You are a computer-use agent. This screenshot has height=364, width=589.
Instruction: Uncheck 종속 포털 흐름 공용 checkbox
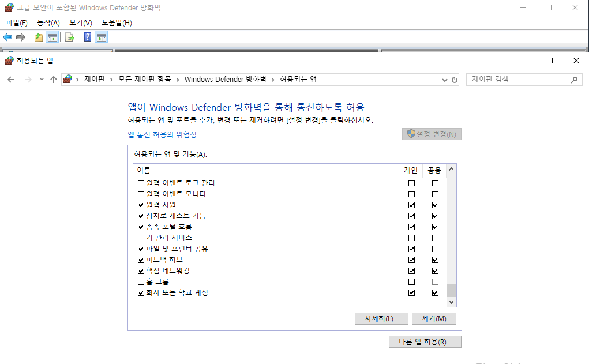(435, 227)
